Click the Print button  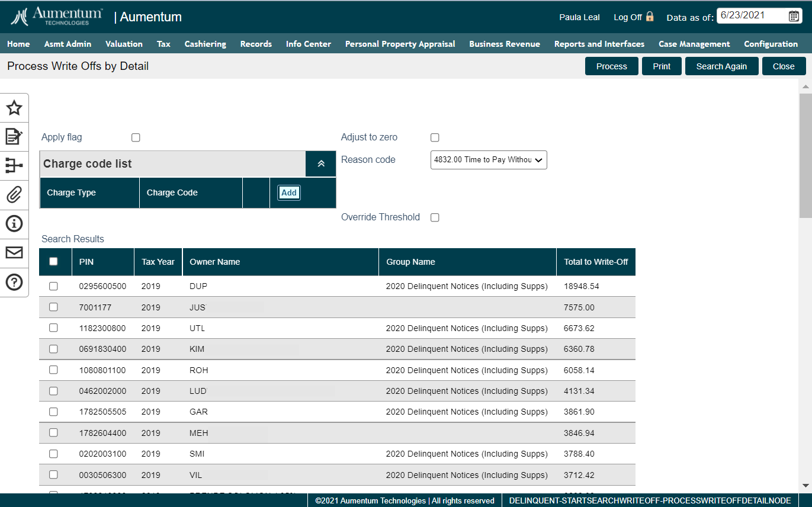click(662, 66)
